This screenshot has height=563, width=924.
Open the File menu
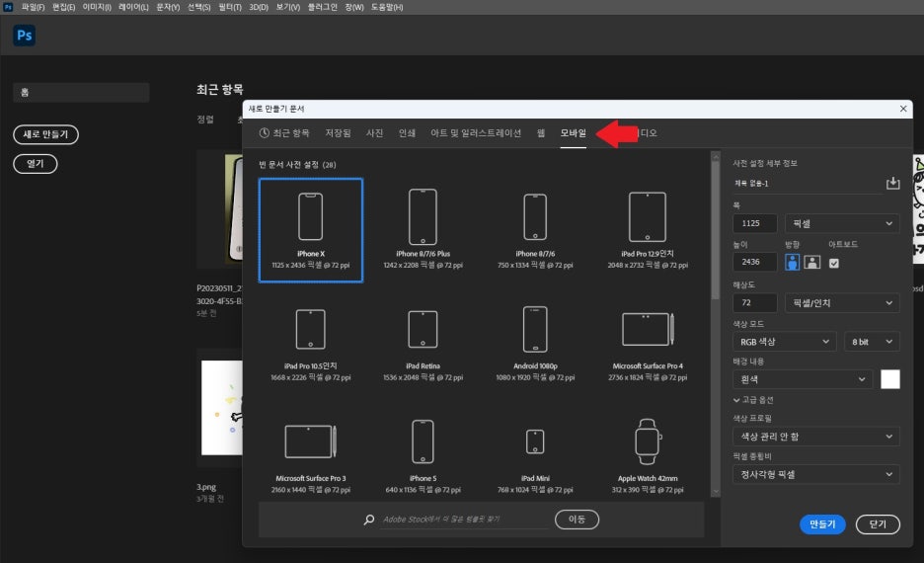coord(33,7)
